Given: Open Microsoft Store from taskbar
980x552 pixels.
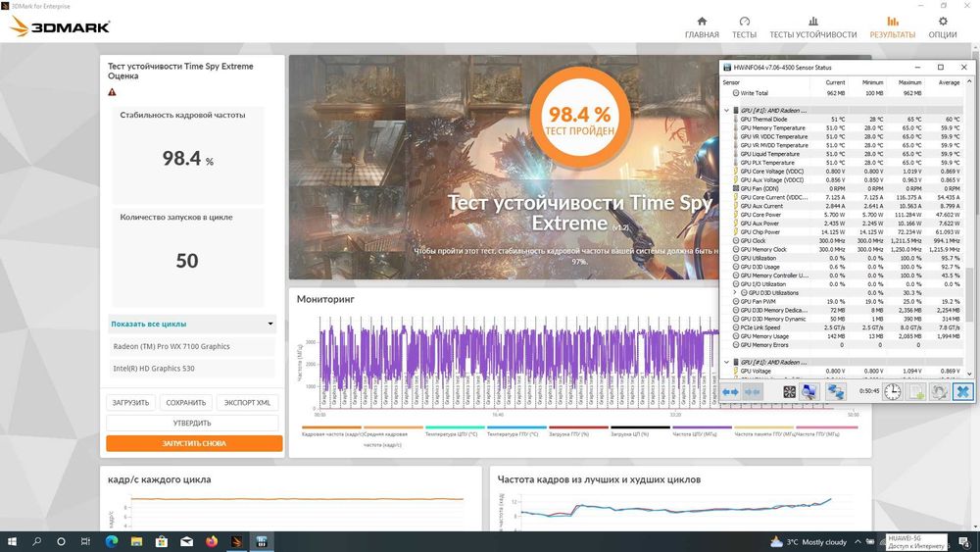Looking at the screenshot, I should (162, 542).
